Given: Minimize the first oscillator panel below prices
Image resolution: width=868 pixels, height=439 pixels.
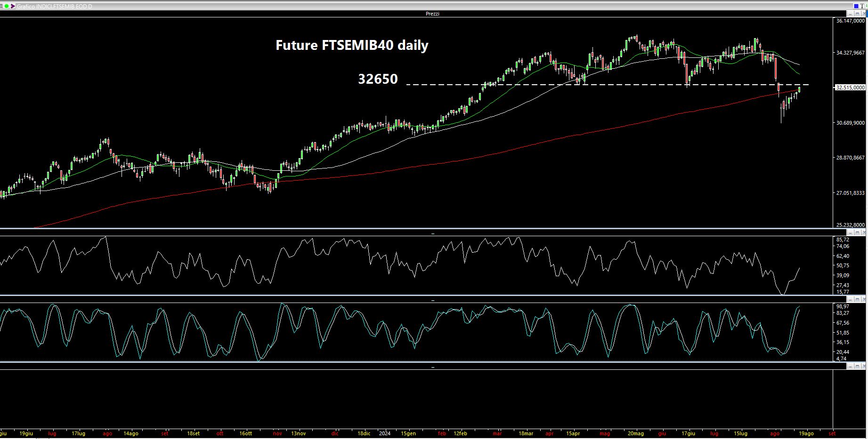Looking at the screenshot, I should tap(851, 232).
